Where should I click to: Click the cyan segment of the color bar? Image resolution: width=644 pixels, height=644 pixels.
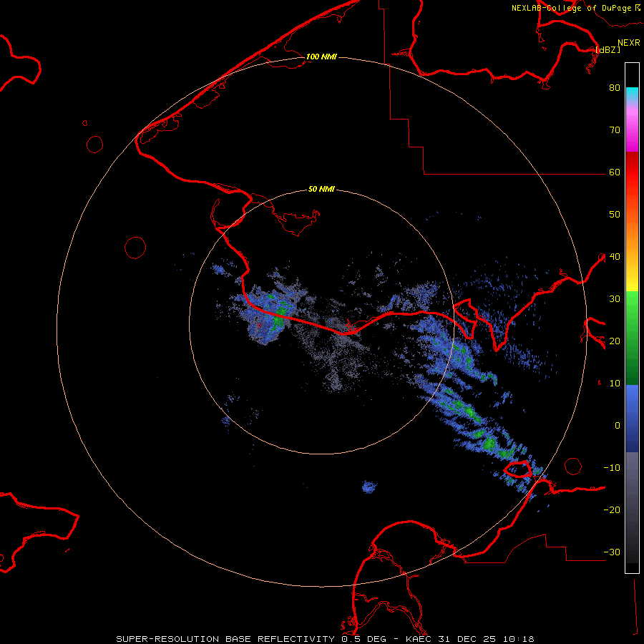coord(632,94)
